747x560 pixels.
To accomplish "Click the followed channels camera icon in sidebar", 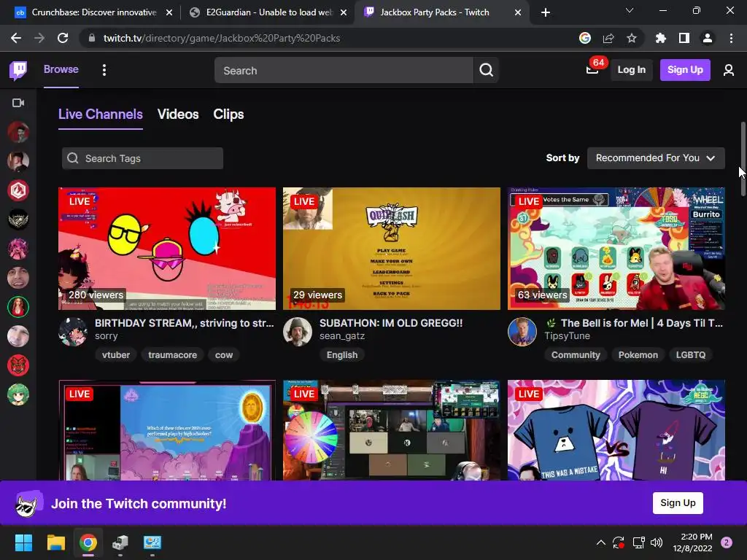I will click(x=18, y=103).
